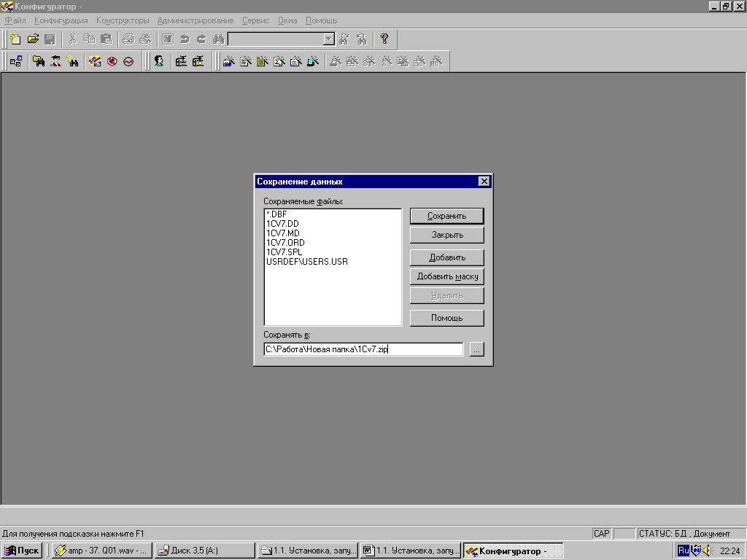Click the Redo arrow icon
Image resolution: width=747 pixels, height=560 pixels.
tap(201, 39)
